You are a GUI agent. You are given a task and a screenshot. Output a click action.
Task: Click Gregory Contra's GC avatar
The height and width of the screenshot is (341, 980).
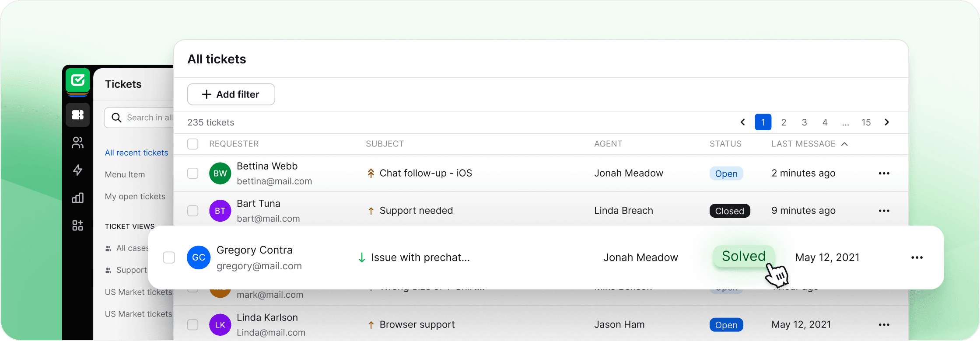tap(199, 257)
